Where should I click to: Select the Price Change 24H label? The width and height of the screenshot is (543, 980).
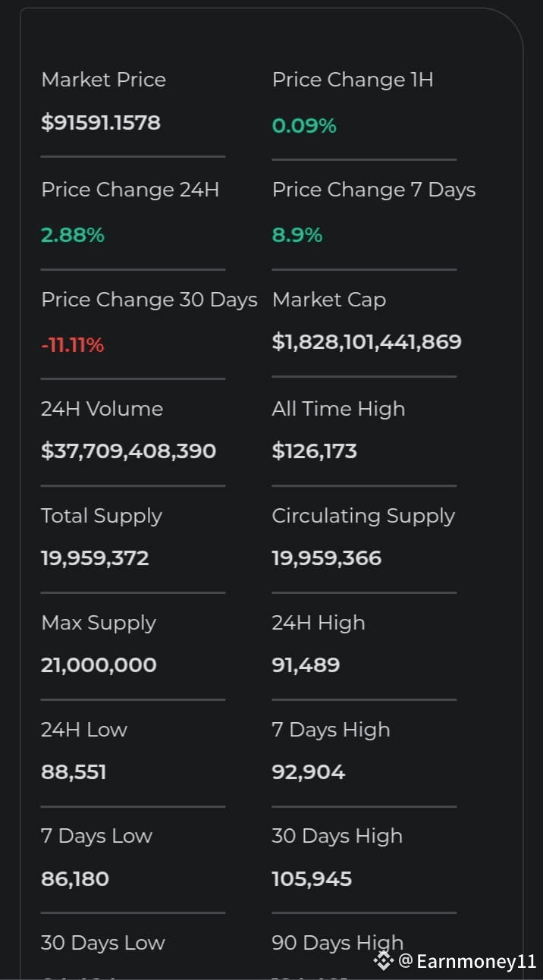coord(130,190)
